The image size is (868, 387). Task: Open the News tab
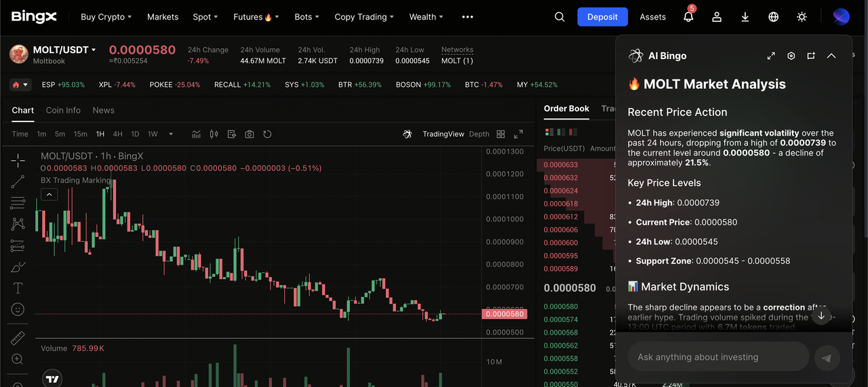(103, 110)
